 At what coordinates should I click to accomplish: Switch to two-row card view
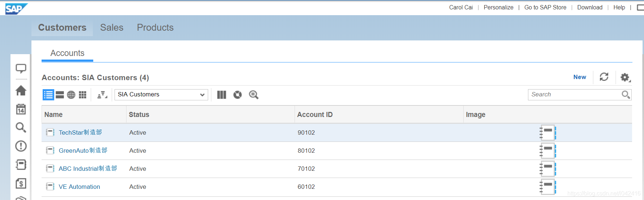[x=60, y=95]
